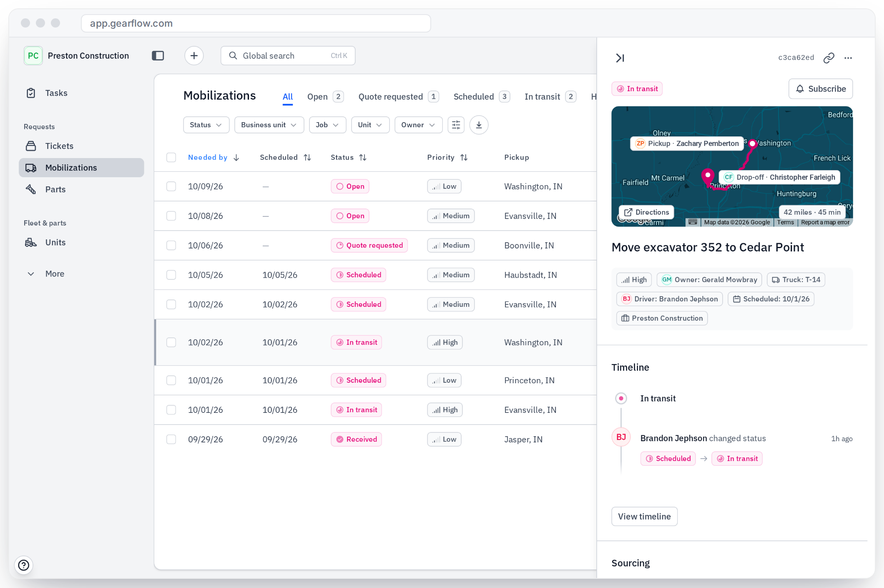
Task: Collapse the detail panel with arrow icon
Action: 620,58
